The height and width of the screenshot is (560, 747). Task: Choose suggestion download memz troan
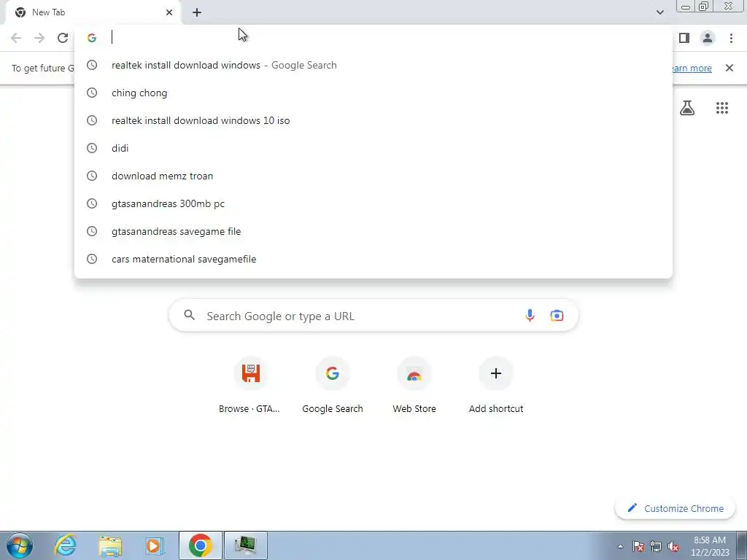[373, 176]
